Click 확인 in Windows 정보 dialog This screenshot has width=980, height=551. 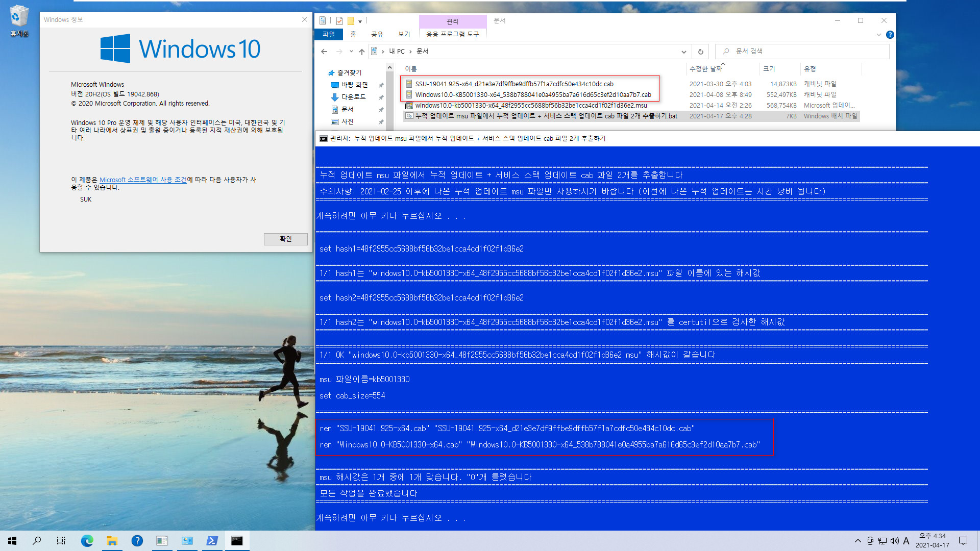click(x=285, y=239)
